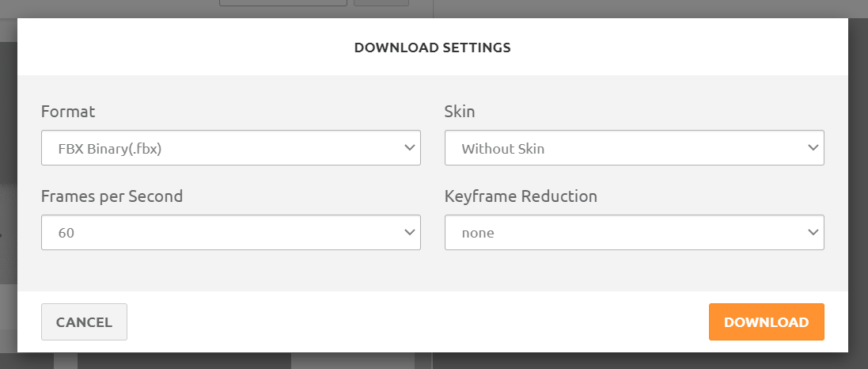
Task: Click the "60" frame rate value
Action: [66, 234]
